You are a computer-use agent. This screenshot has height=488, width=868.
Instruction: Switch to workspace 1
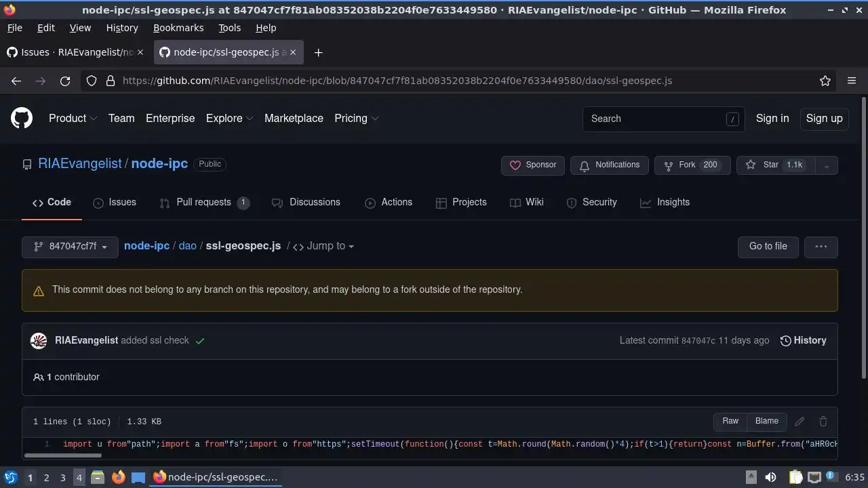tap(30, 477)
